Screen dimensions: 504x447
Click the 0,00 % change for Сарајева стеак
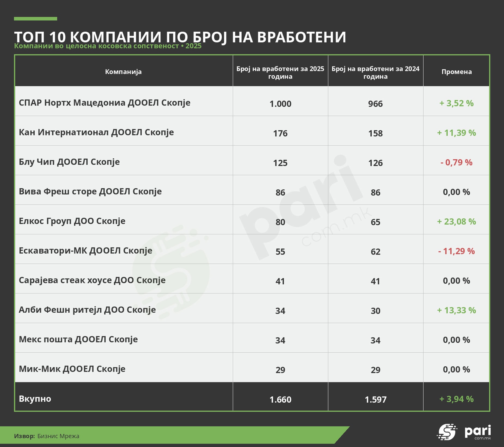[457, 281]
